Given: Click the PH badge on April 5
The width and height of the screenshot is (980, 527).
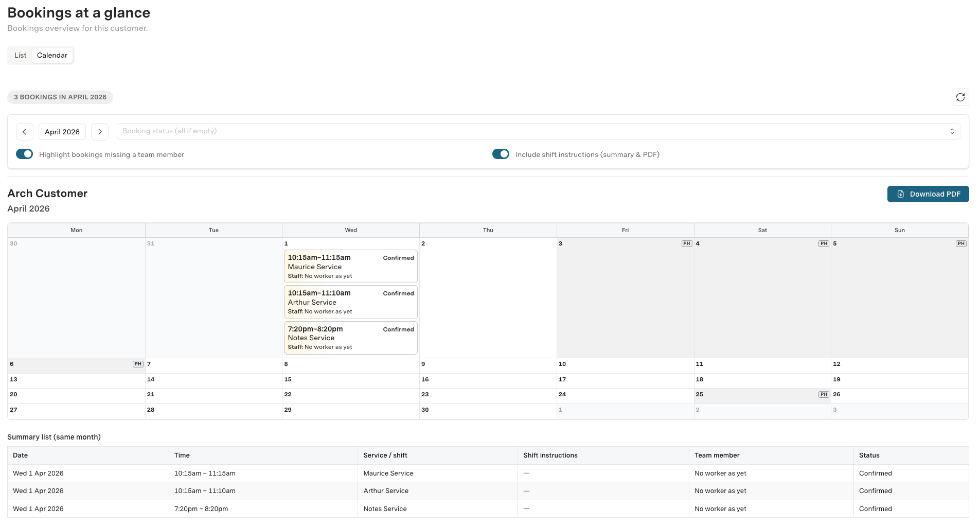Looking at the screenshot, I should click(961, 243).
